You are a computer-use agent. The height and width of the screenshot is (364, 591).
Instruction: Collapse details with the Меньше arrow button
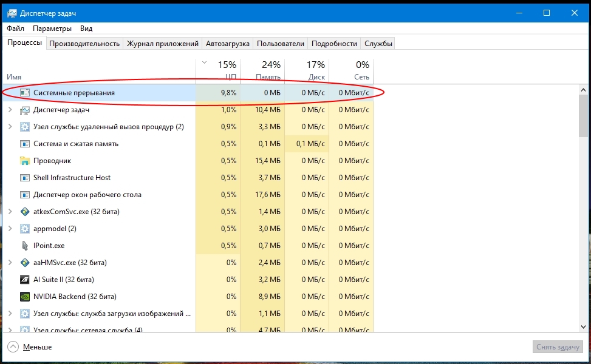pos(13,347)
